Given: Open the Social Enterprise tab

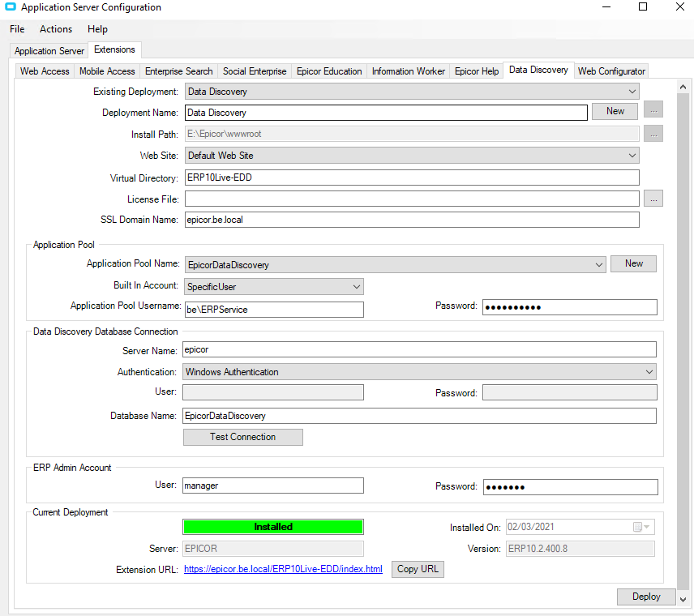Looking at the screenshot, I should 255,71.
